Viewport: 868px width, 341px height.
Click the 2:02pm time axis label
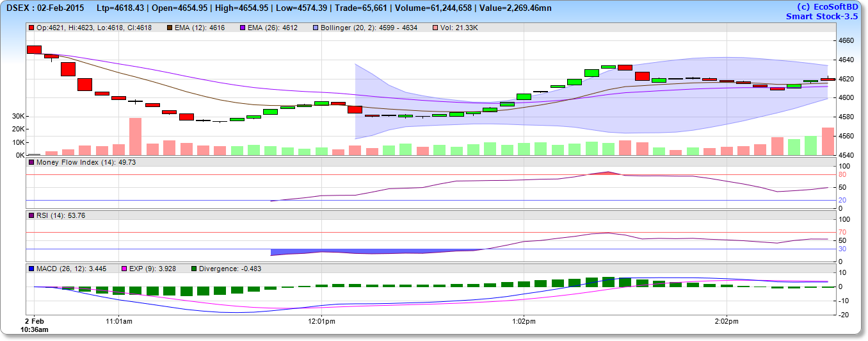pos(726,320)
